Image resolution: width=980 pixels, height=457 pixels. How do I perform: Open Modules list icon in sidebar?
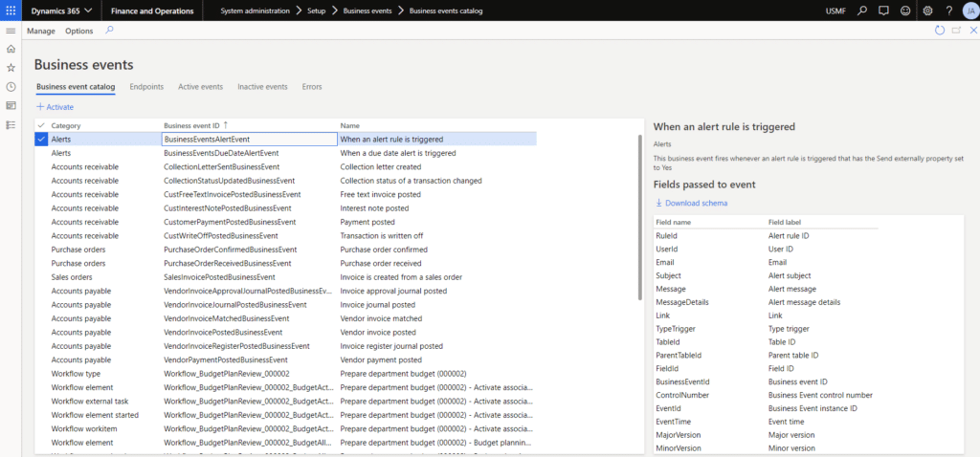(10, 125)
